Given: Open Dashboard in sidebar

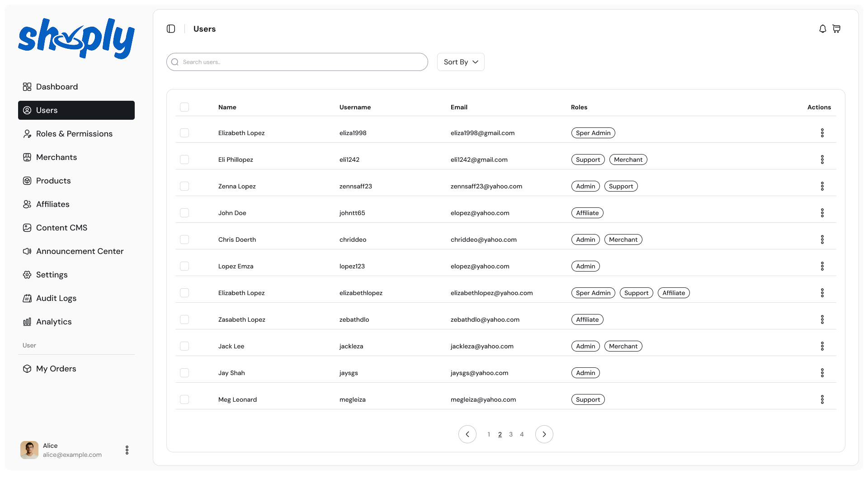Looking at the screenshot, I should [76, 87].
